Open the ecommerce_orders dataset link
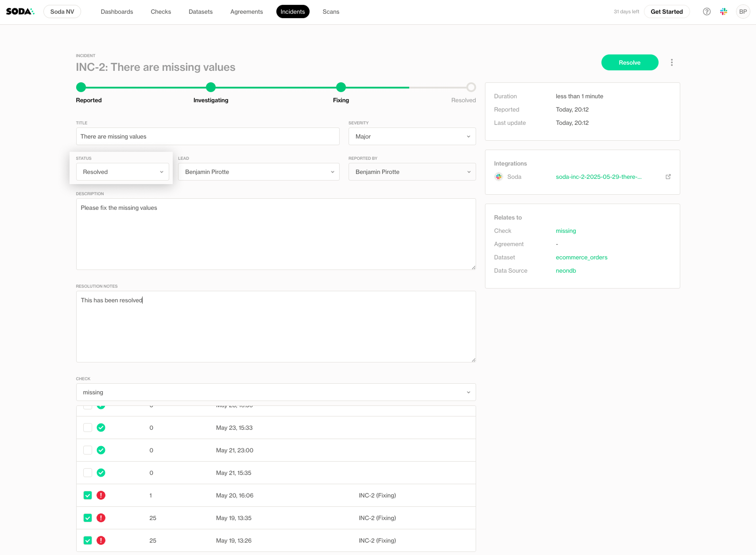The width and height of the screenshot is (756, 555). (x=581, y=257)
